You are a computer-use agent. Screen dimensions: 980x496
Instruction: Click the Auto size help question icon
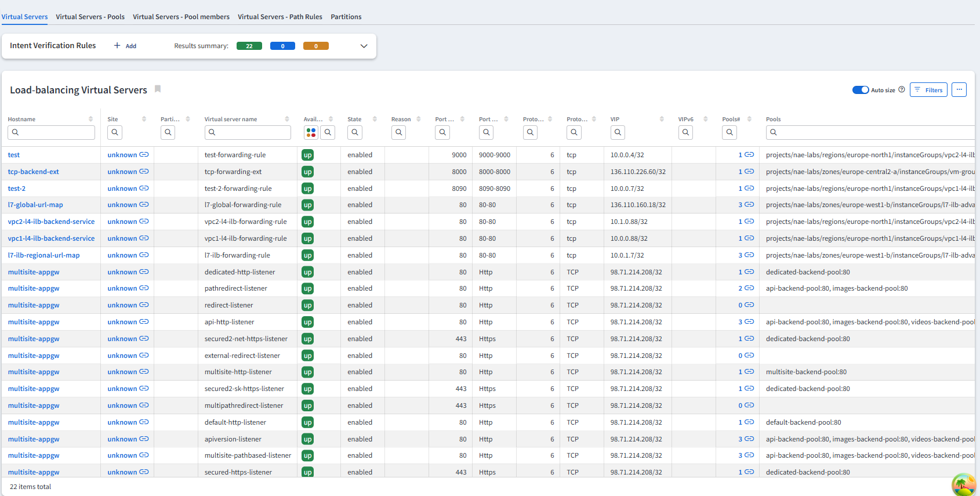tap(902, 90)
